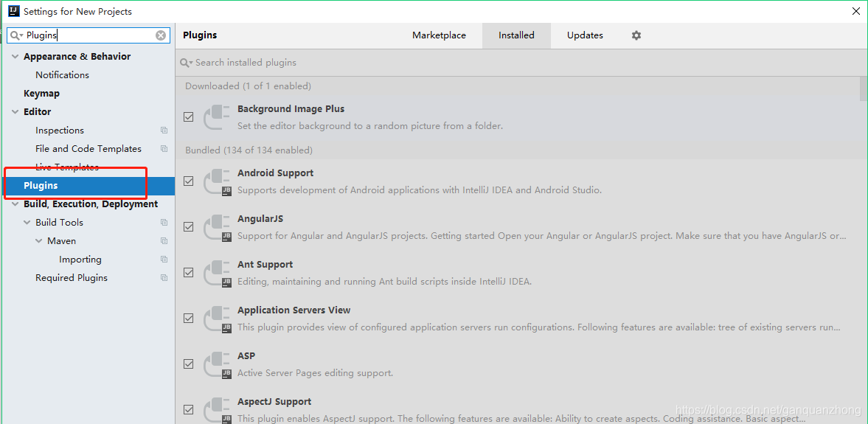The height and width of the screenshot is (424, 868).
Task: Uncheck Android Support plugin
Action: (189, 181)
